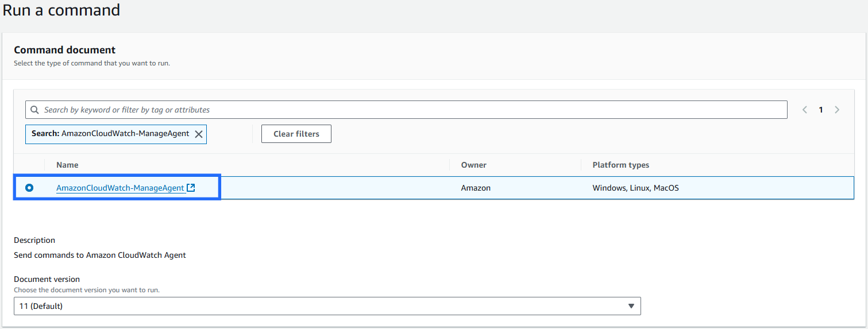868x329 pixels.
Task: Click the description text about CloudWatch Agent
Action: [100, 255]
